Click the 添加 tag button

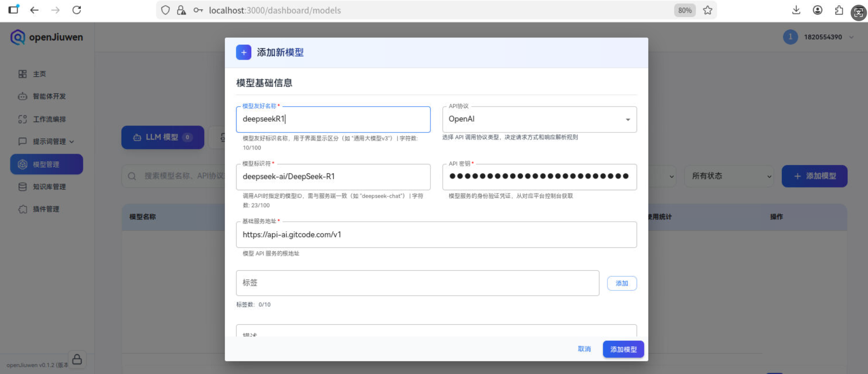click(x=622, y=283)
